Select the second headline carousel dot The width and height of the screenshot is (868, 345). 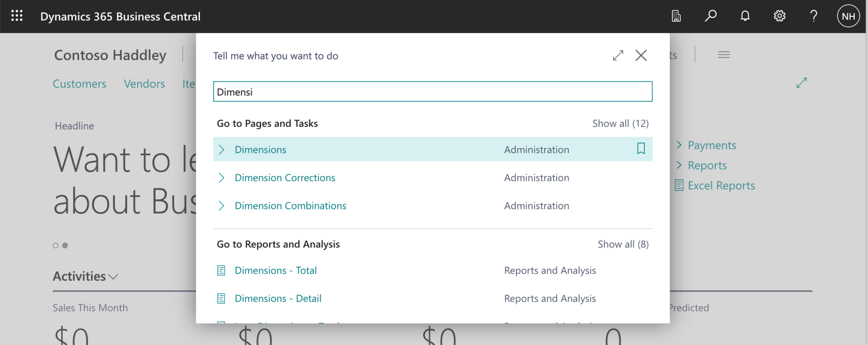coord(65,245)
